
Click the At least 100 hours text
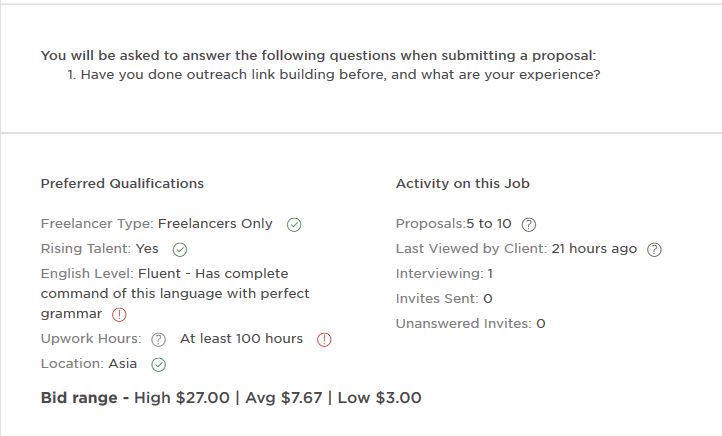(241, 339)
